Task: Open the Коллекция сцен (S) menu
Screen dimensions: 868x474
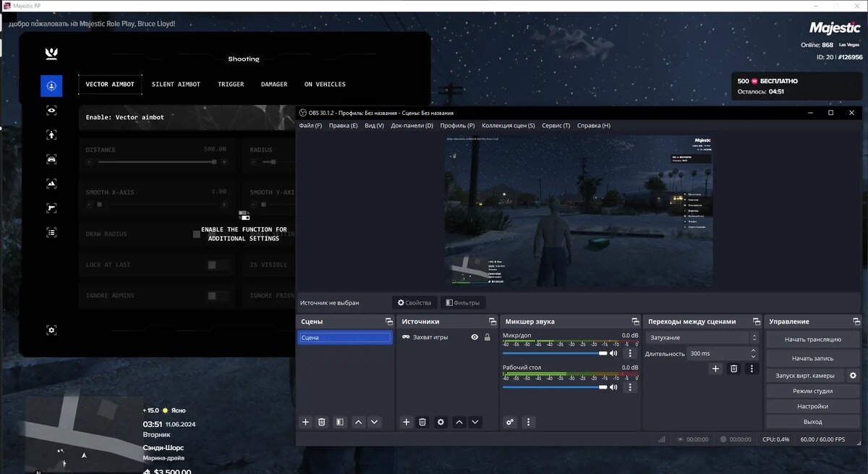Action: (508, 126)
